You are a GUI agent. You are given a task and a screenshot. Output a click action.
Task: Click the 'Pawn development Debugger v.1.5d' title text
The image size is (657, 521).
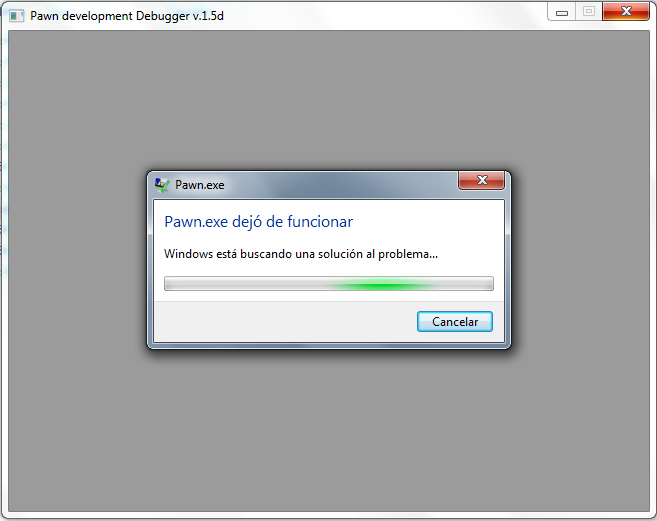coord(127,16)
